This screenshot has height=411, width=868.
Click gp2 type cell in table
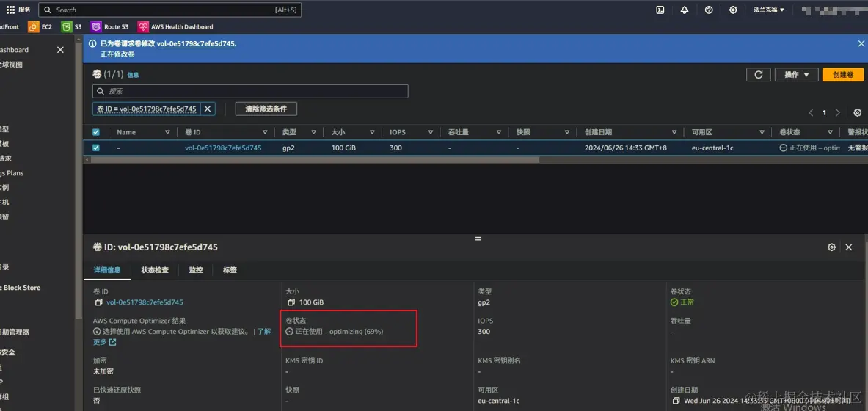(x=288, y=148)
